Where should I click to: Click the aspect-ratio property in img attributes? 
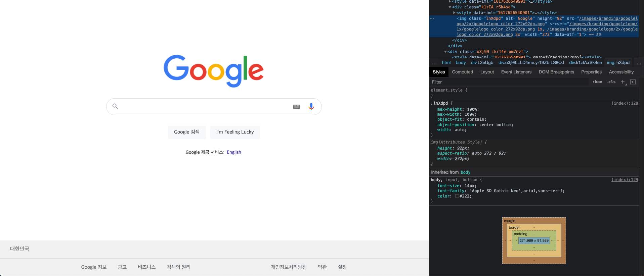[452, 153]
